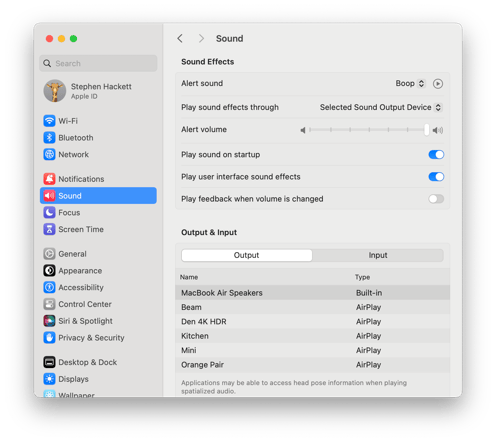Select the Network globe icon
The width and height of the screenshot is (496, 442).
coord(49,154)
